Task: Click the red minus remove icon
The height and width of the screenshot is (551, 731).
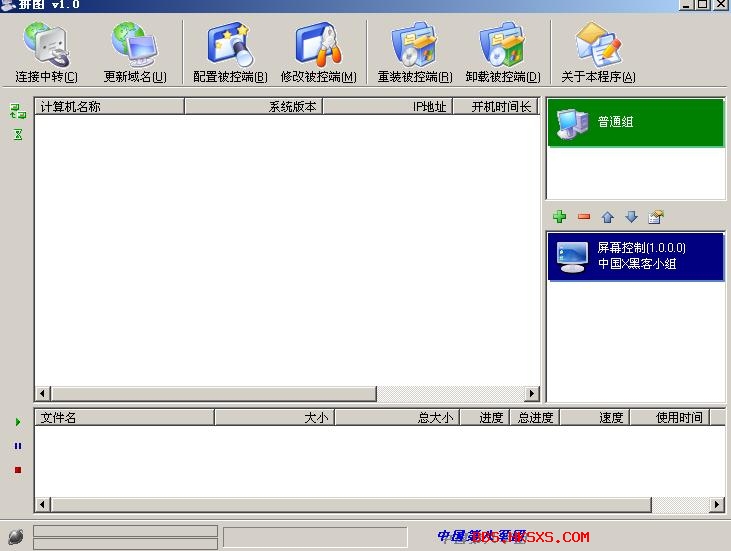Action: pyautogui.click(x=584, y=217)
